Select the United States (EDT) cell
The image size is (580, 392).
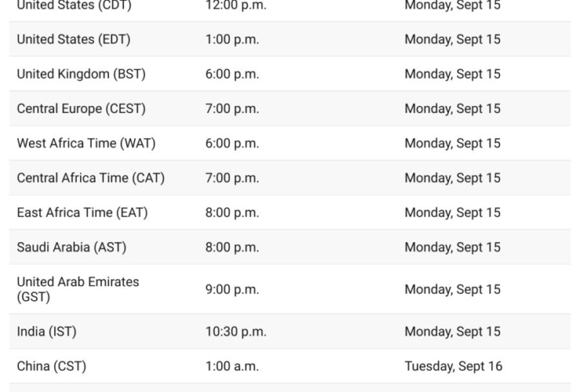click(74, 39)
